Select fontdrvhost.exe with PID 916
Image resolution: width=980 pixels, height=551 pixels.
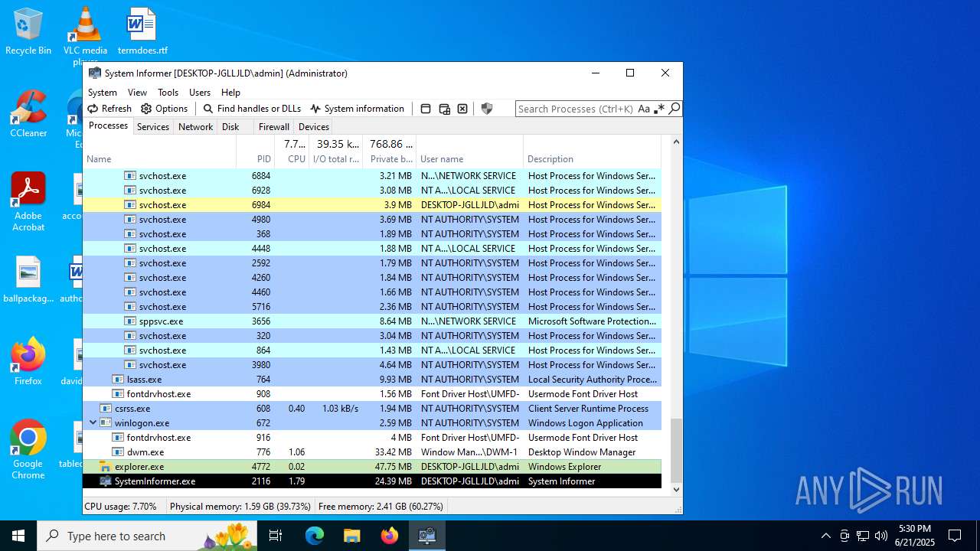pos(372,438)
